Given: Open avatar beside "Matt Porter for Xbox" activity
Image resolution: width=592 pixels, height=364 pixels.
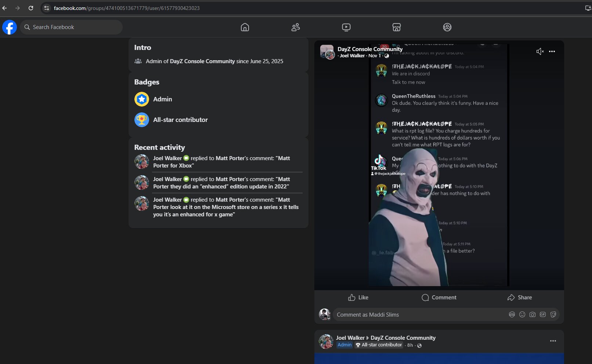Looking at the screenshot, I should point(142,162).
